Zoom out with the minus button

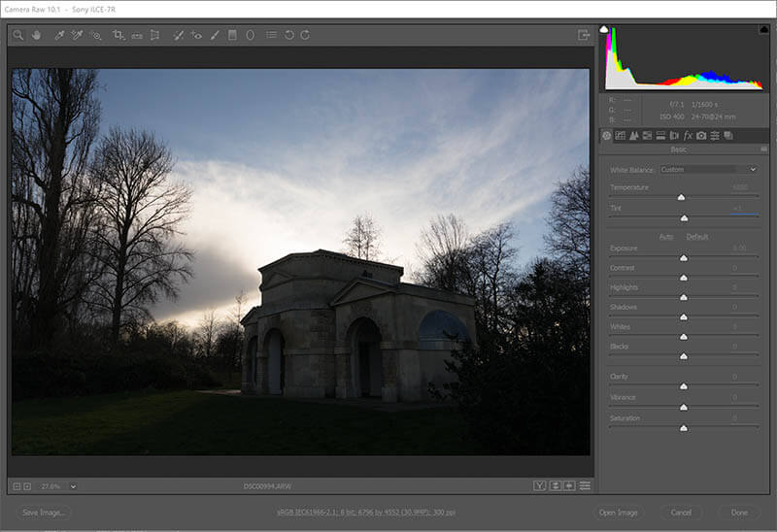17,486
